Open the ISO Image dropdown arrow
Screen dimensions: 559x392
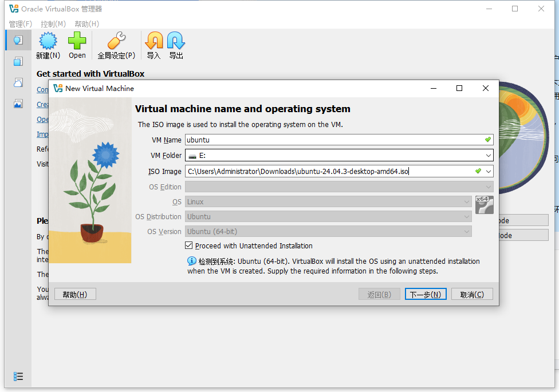click(x=488, y=171)
